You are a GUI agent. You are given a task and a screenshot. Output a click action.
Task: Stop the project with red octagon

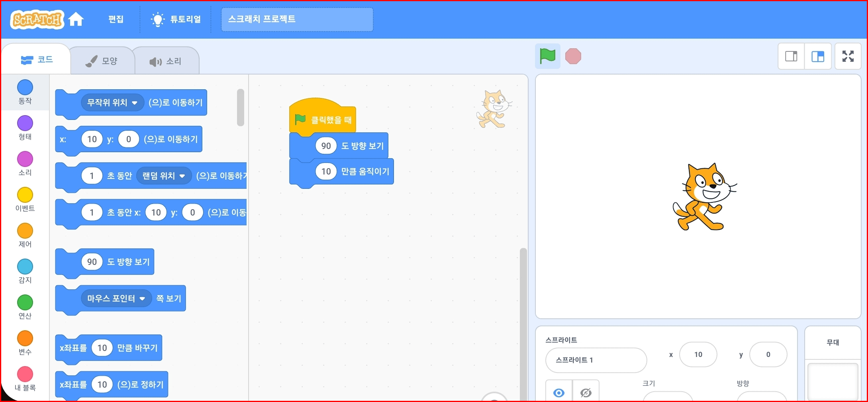(x=573, y=56)
